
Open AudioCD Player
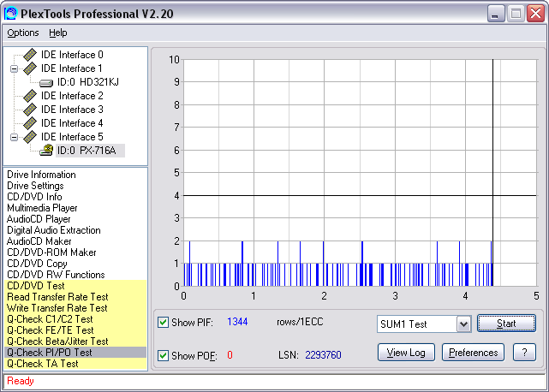coord(39,219)
